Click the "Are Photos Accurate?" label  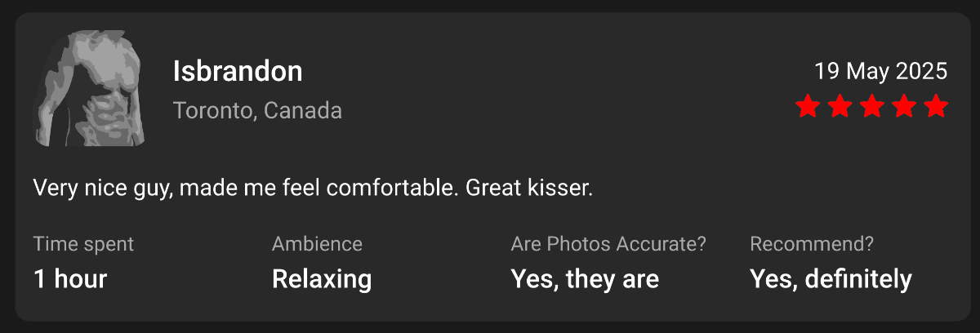coord(608,243)
